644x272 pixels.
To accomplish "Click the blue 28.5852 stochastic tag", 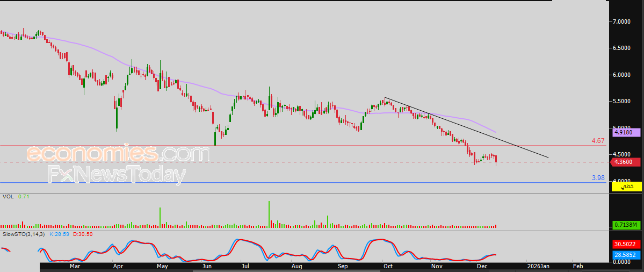I will (x=626, y=253).
